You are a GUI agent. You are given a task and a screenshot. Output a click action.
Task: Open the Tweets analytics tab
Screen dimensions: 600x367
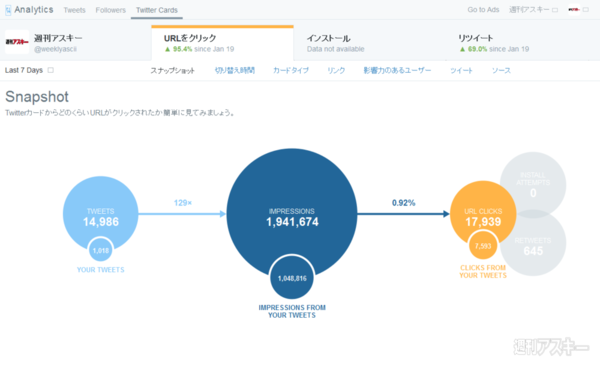[x=74, y=10]
